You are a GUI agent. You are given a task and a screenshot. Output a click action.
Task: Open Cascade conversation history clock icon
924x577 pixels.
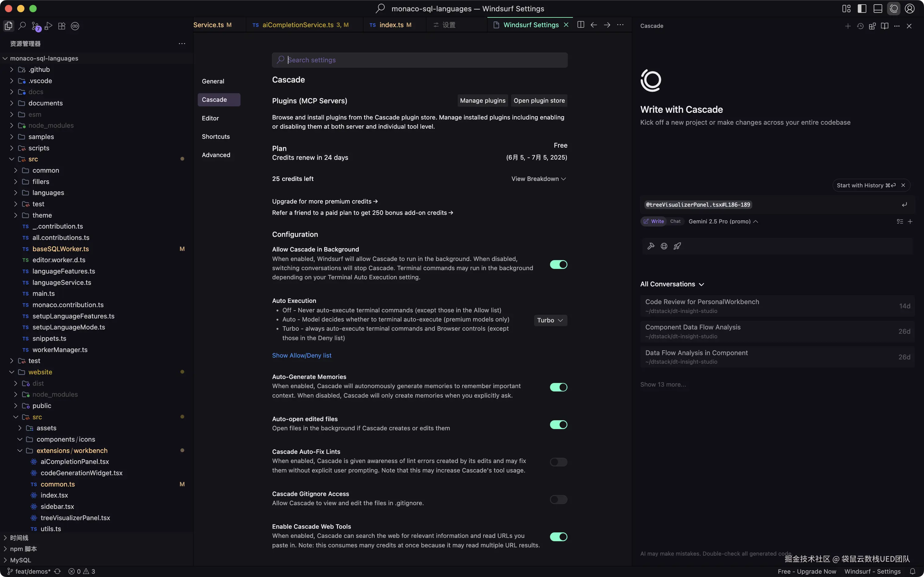click(x=860, y=26)
